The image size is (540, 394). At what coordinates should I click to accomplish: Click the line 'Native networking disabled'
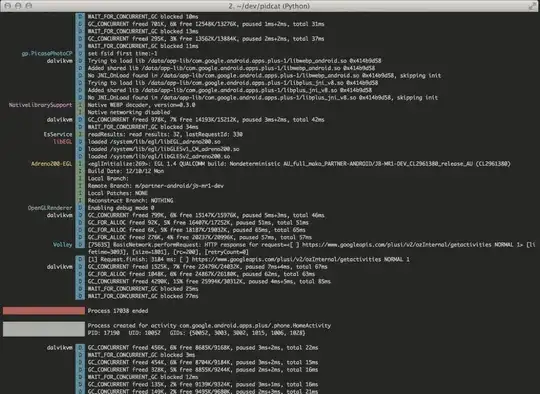click(x=129, y=112)
